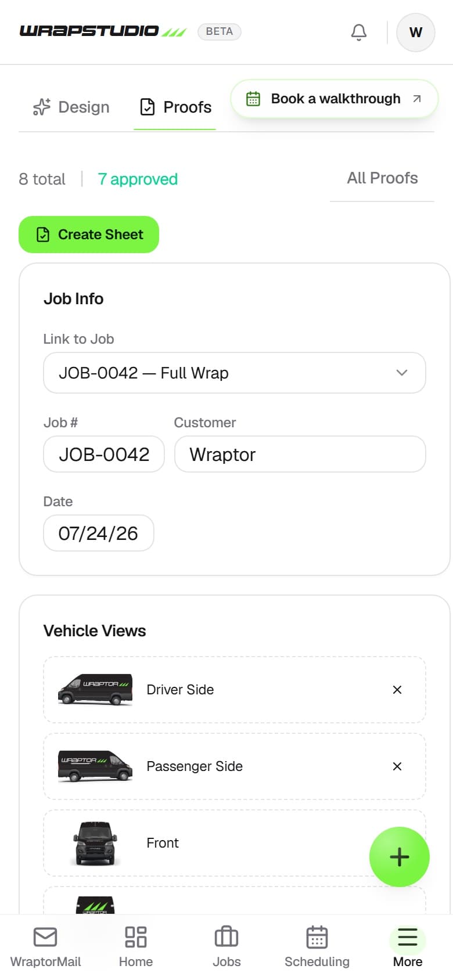453x980 pixels.
Task: Click the BETA badge
Action: pyautogui.click(x=220, y=31)
